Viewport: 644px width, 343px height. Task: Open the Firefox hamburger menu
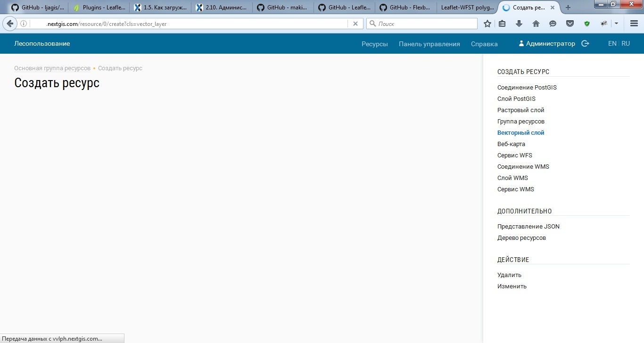coord(634,24)
